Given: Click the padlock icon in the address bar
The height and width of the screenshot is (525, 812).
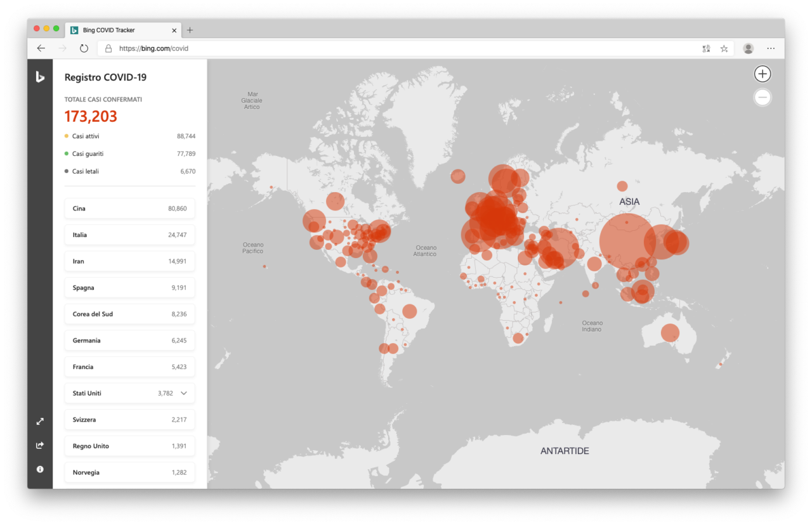Looking at the screenshot, I should [x=108, y=48].
